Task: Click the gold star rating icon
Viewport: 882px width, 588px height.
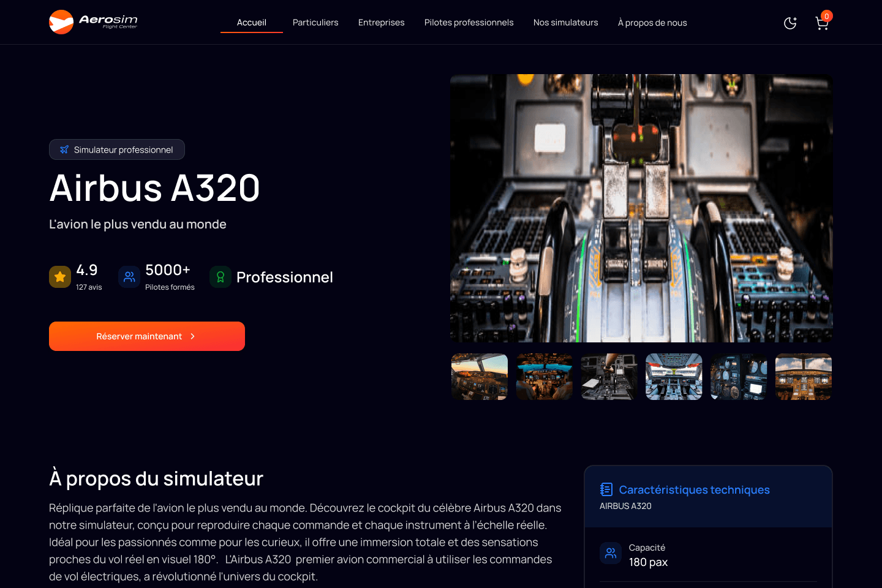Action: (60, 277)
